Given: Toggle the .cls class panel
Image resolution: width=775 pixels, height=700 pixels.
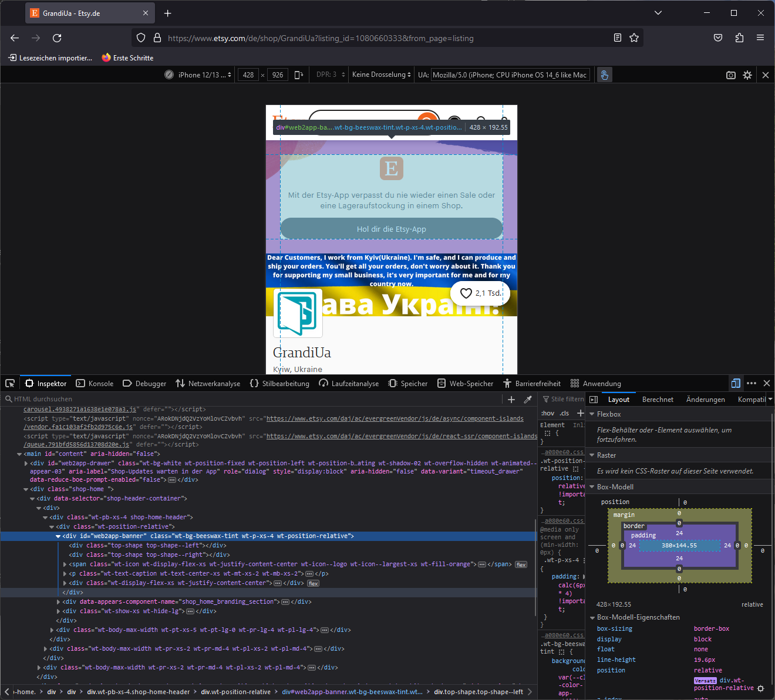Looking at the screenshot, I should click(564, 413).
